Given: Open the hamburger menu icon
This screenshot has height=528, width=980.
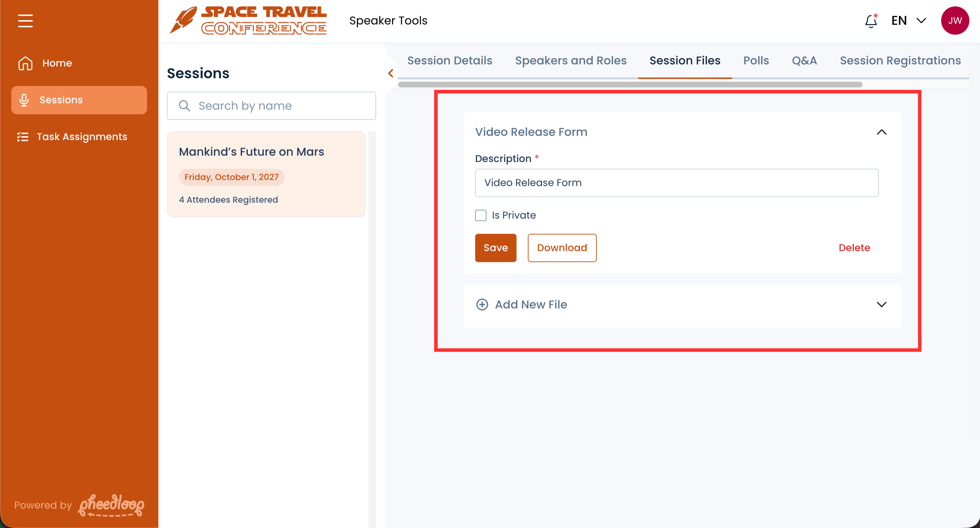Looking at the screenshot, I should pyautogui.click(x=25, y=21).
